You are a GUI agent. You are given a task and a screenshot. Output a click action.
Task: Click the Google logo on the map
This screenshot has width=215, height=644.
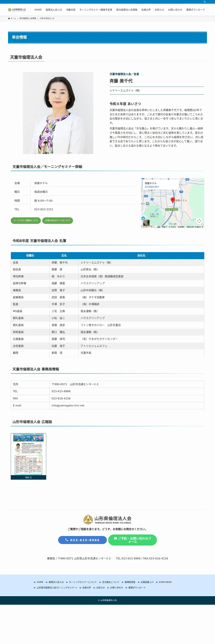click(x=173, y=224)
